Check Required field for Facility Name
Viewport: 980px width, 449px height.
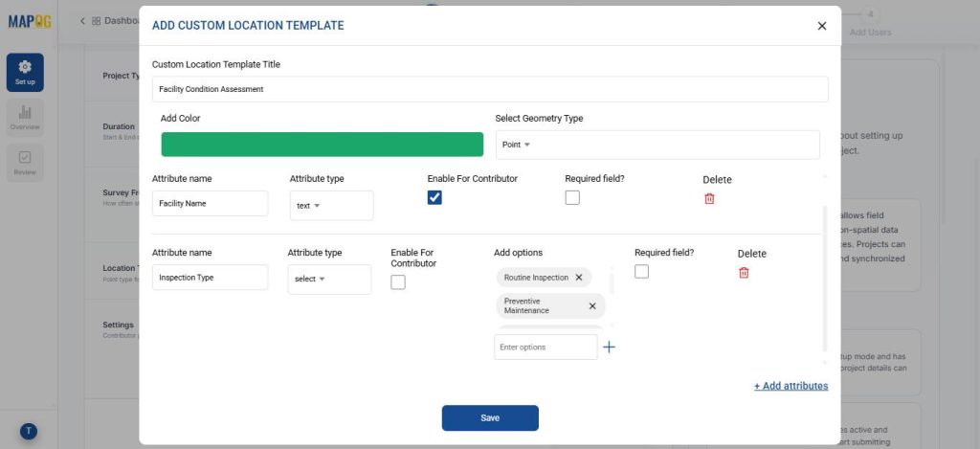[572, 197]
